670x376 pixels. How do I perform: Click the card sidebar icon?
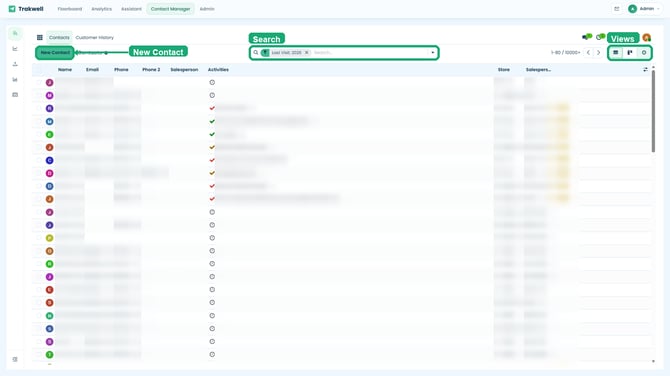pos(15,95)
